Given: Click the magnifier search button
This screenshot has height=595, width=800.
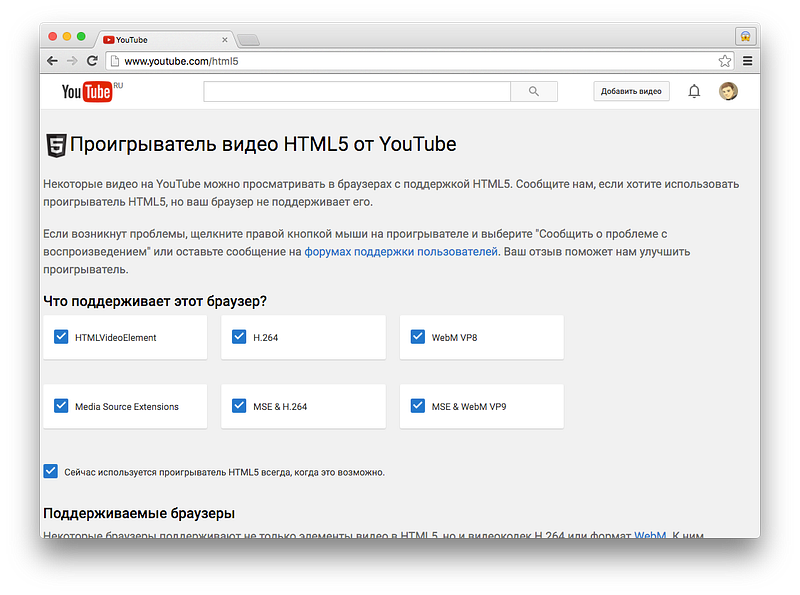Looking at the screenshot, I should [534, 91].
